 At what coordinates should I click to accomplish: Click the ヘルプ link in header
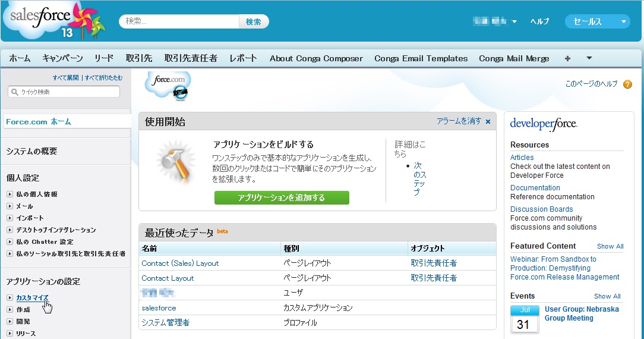pos(539,21)
